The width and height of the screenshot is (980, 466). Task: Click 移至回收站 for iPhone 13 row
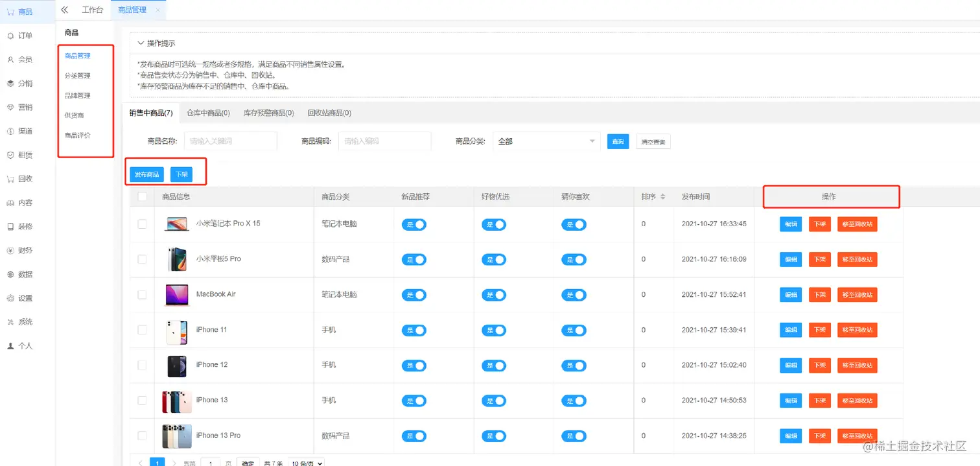[x=857, y=401]
